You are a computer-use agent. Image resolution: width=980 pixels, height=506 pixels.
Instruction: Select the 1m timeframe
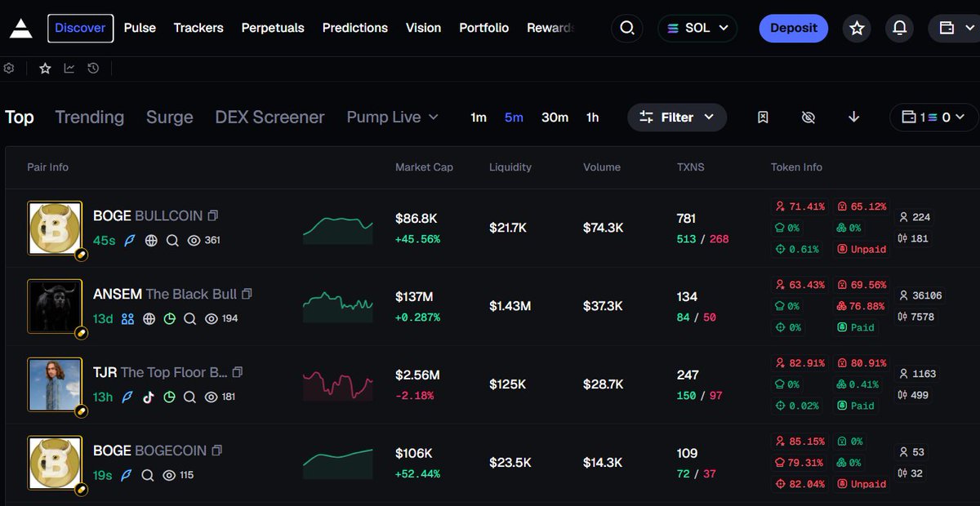479,118
